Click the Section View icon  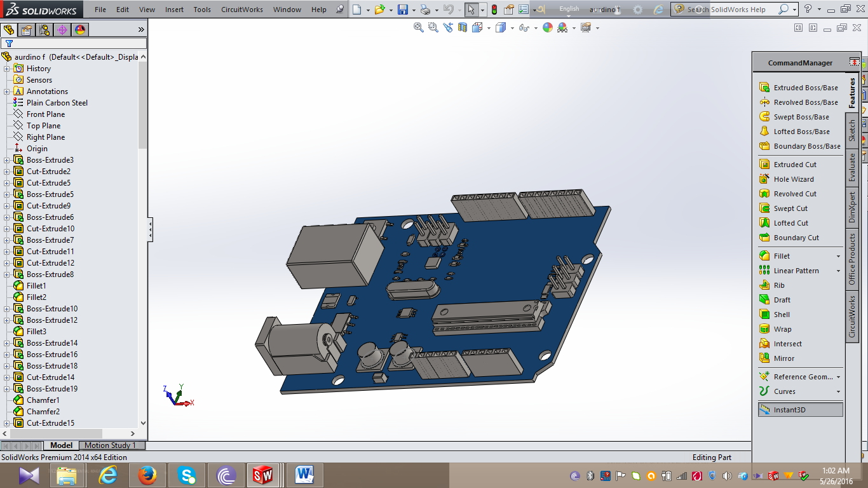[463, 27]
